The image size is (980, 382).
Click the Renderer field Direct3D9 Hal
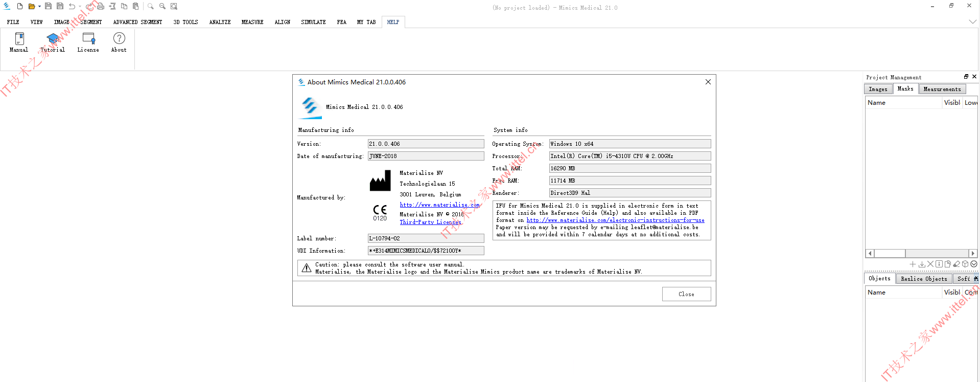click(630, 193)
